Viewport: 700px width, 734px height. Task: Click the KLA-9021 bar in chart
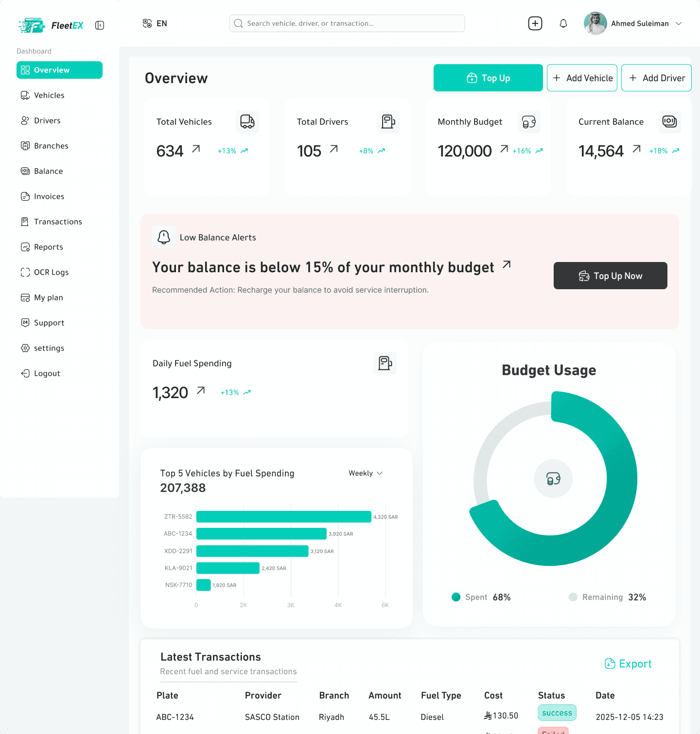(x=228, y=568)
